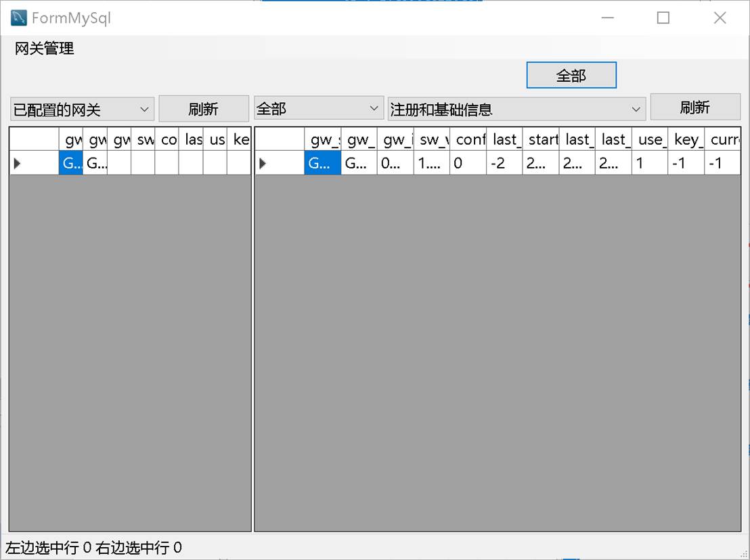Image resolution: width=750 pixels, height=560 pixels.
Task: Click the las column header in left grid
Action: point(191,139)
